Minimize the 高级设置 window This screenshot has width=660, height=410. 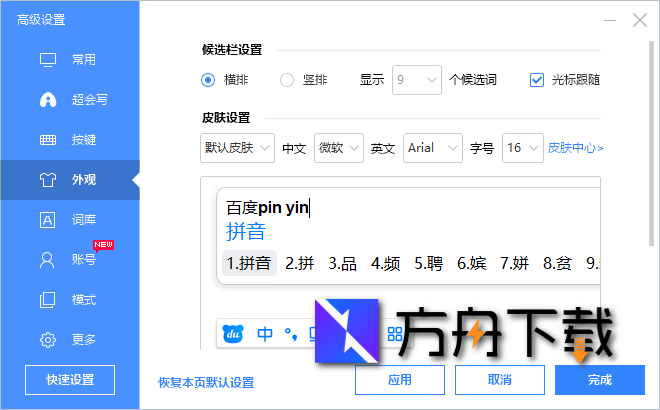[610, 20]
